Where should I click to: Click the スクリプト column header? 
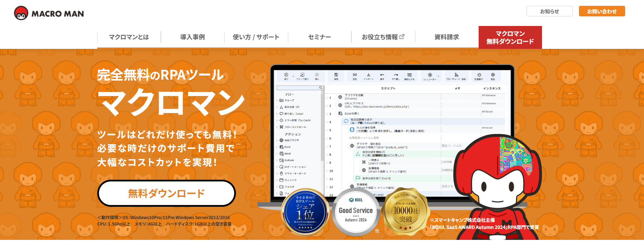point(388,88)
